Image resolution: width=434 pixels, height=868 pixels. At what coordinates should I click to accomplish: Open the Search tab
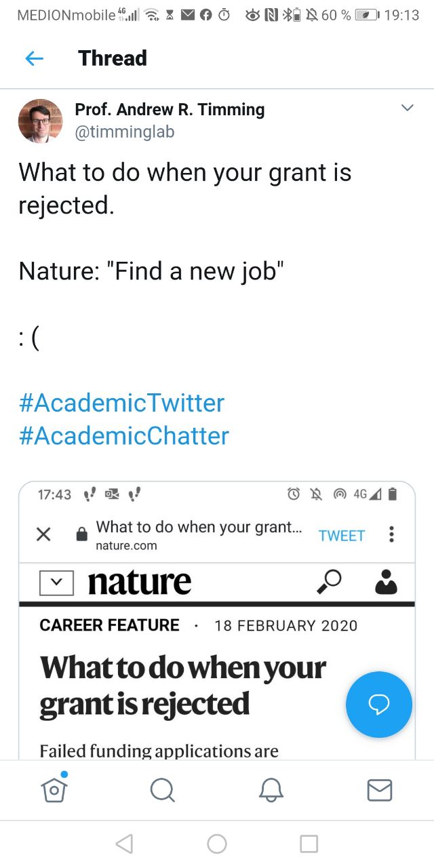tap(162, 789)
